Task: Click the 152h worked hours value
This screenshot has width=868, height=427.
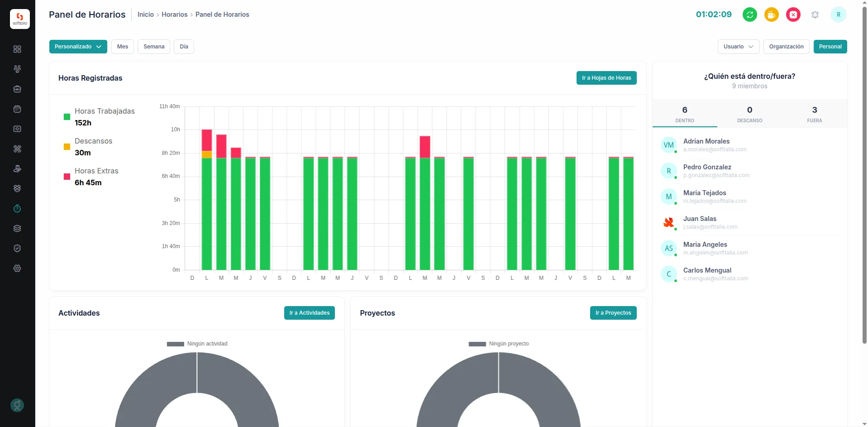Action: coord(83,123)
